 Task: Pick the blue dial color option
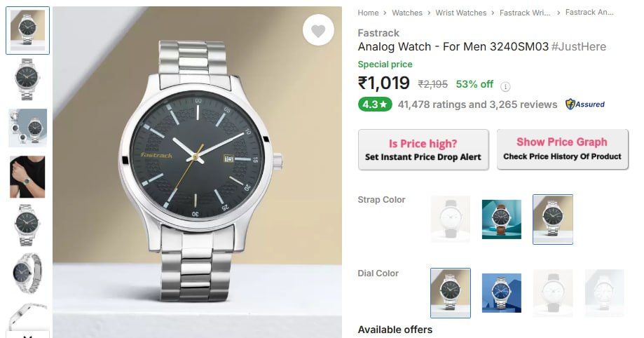502,293
